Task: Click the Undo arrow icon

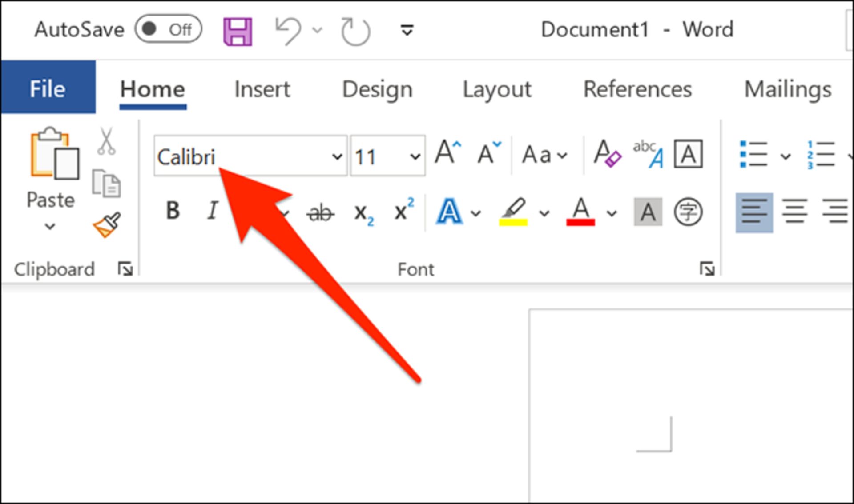Action: pos(288,31)
